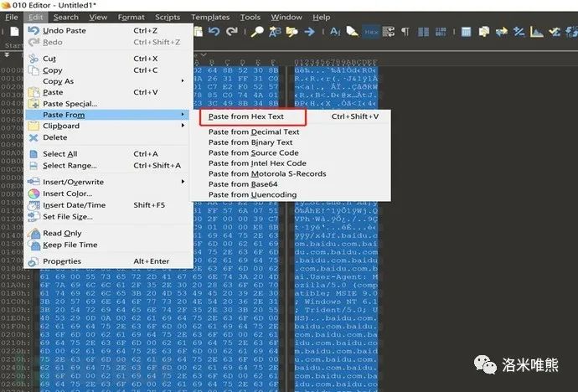Open the View menu

pyautogui.click(x=98, y=18)
